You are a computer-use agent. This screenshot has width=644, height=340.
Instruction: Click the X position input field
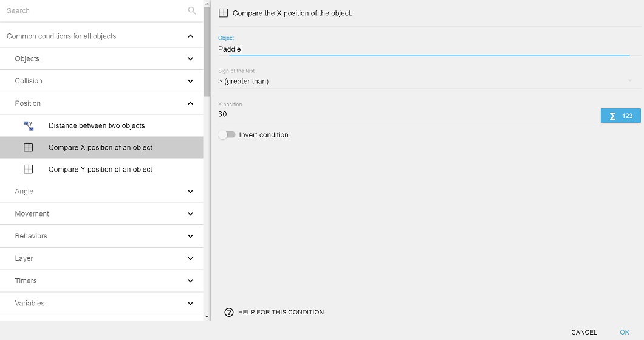tap(407, 114)
